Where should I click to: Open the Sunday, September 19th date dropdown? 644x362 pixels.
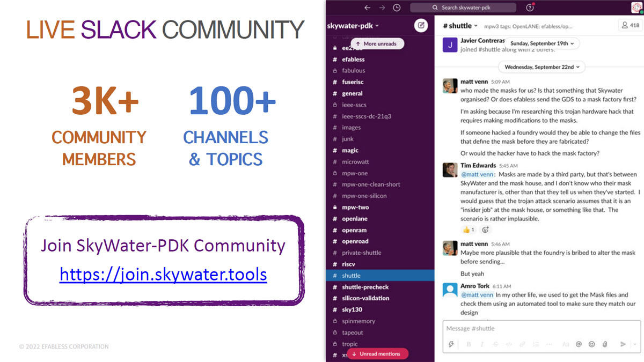coord(541,43)
